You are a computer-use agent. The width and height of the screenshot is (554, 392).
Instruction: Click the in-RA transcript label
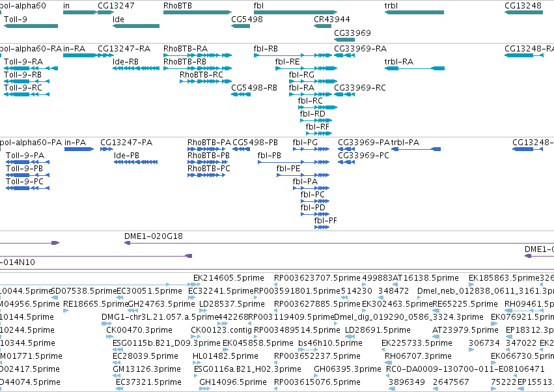pyautogui.click(x=75, y=48)
